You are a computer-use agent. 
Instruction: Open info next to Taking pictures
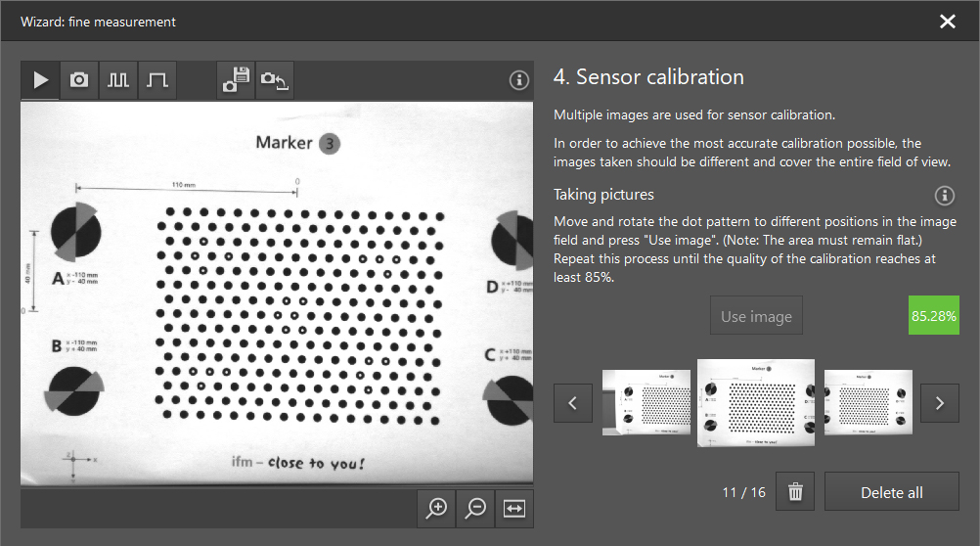944,195
